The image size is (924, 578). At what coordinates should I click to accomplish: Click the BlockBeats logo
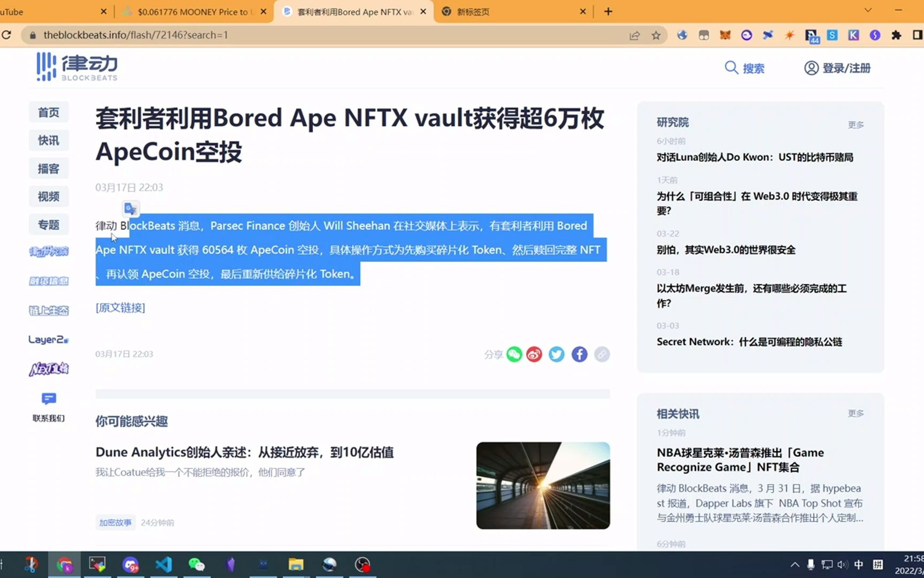[x=77, y=67]
